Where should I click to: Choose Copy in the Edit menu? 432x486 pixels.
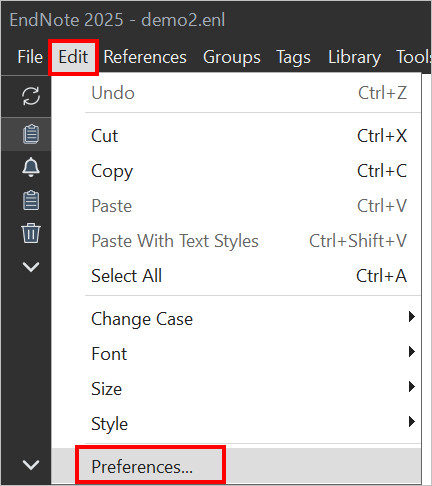coord(253,171)
